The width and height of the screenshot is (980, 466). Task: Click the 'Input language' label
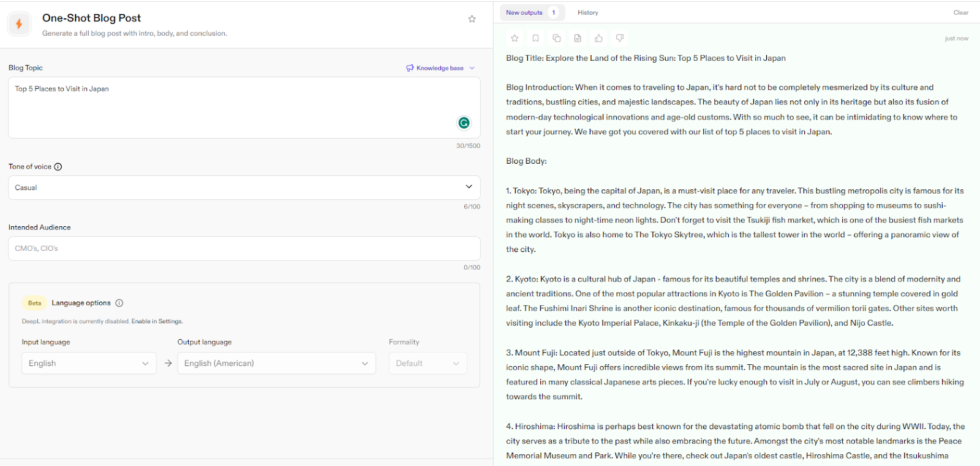pos(46,342)
